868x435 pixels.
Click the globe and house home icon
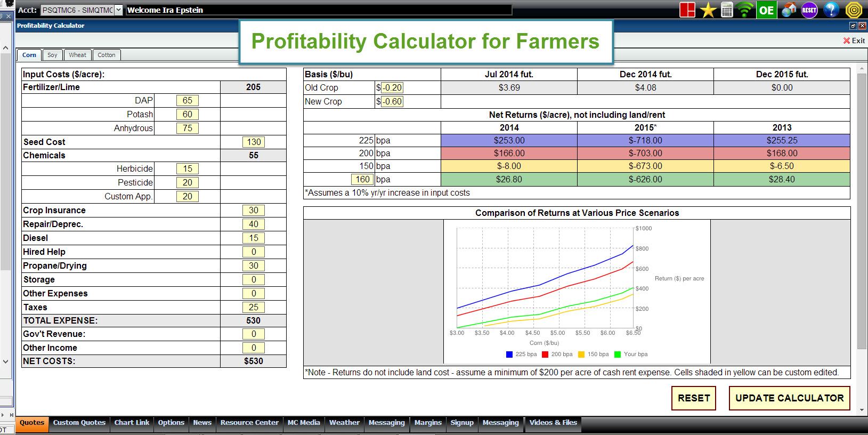click(789, 10)
